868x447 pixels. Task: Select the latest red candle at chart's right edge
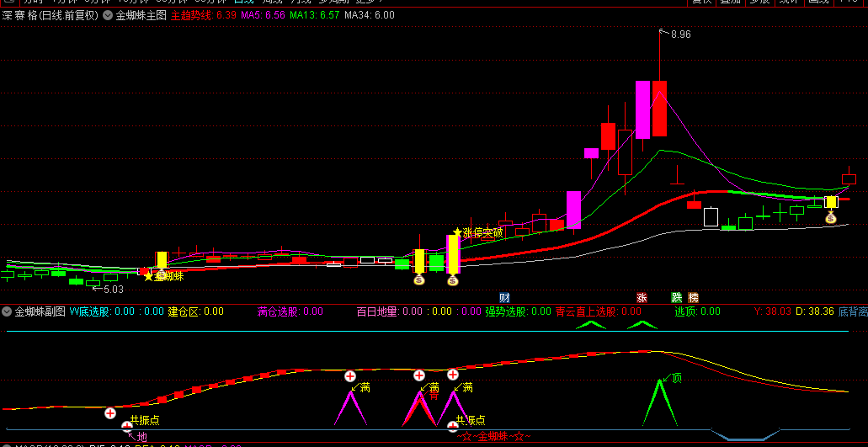tap(849, 179)
